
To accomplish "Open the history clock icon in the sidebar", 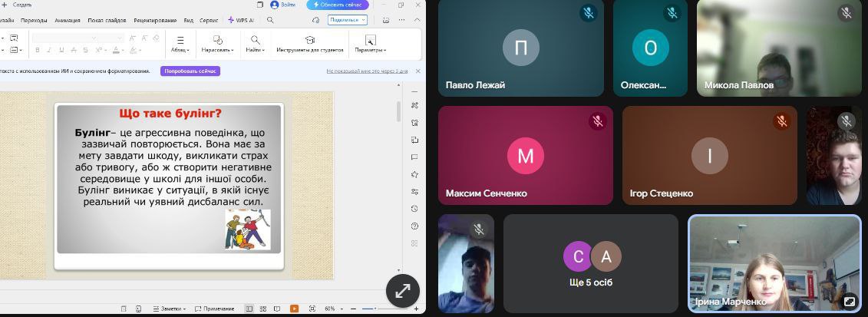I will (415, 209).
